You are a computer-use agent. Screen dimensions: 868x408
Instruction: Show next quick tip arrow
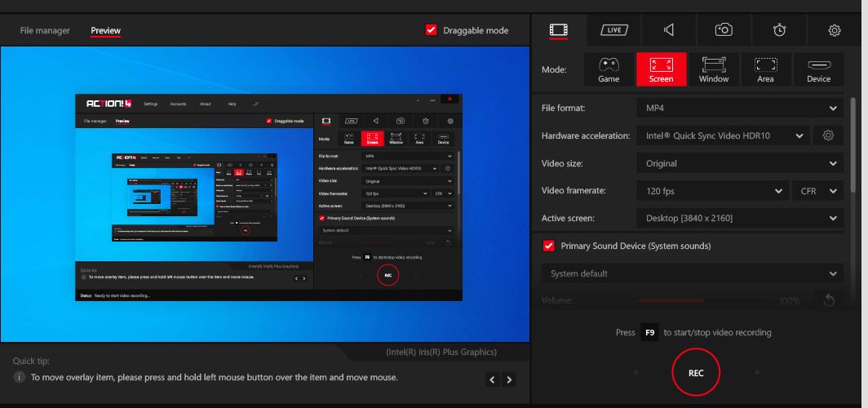[x=509, y=379]
